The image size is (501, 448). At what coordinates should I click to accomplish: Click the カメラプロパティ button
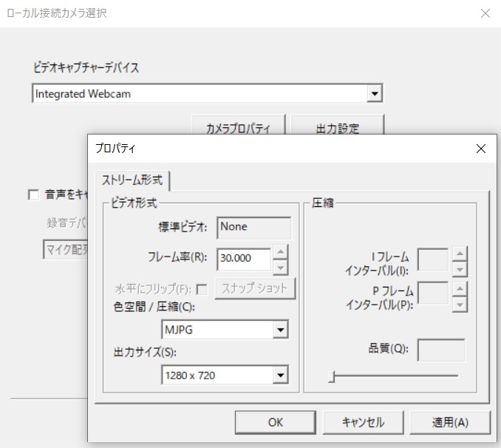click(238, 125)
